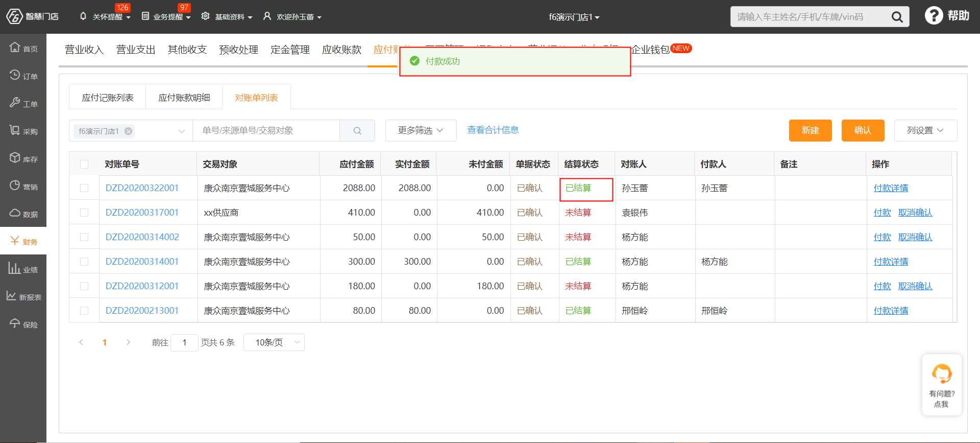This screenshot has width=980, height=443.
Task: Go to previous page arrow
Action: [81, 342]
